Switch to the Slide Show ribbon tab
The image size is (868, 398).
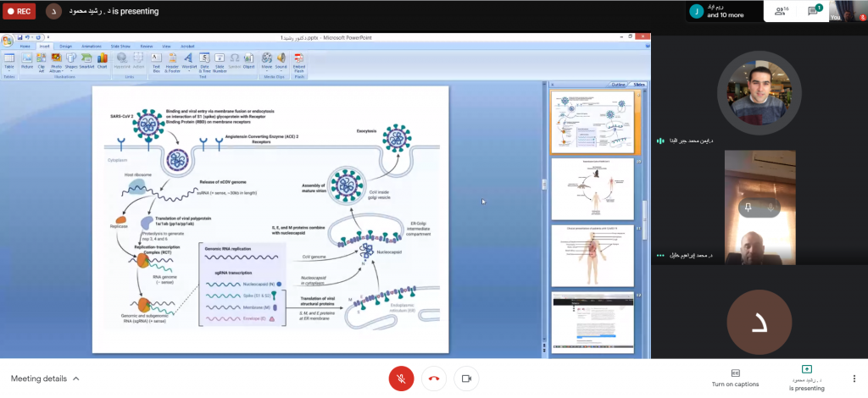[120, 46]
